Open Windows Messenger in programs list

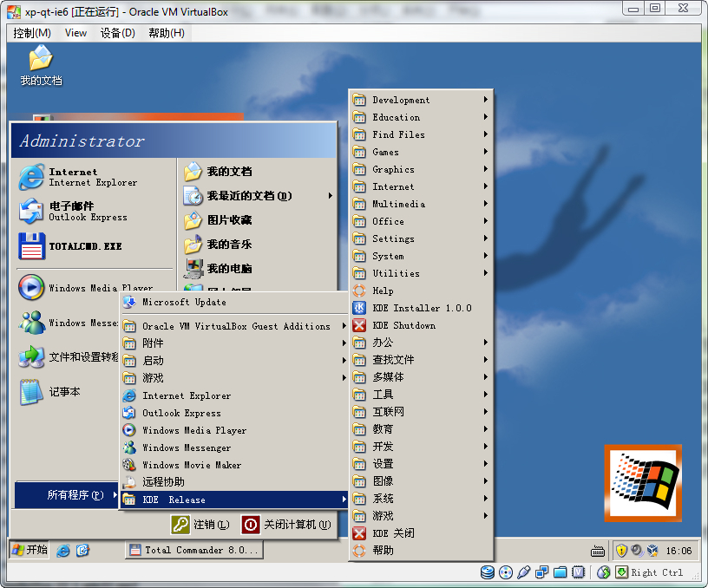point(234,448)
